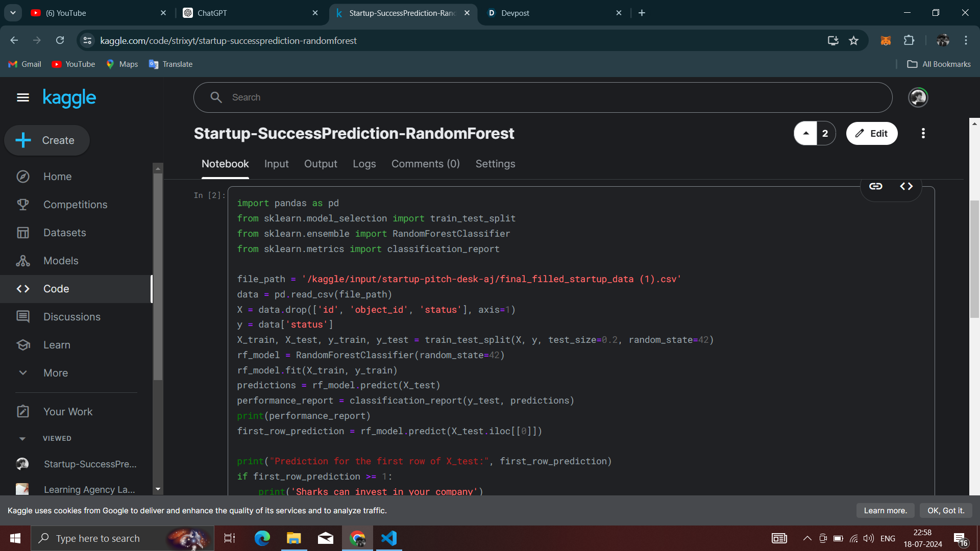Click the Kaggle search field

tap(543, 97)
